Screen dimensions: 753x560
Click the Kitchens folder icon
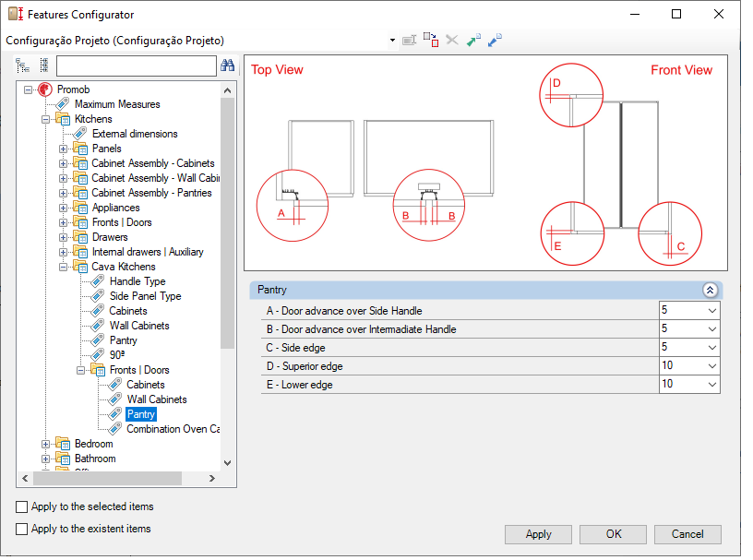coord(63,119)
